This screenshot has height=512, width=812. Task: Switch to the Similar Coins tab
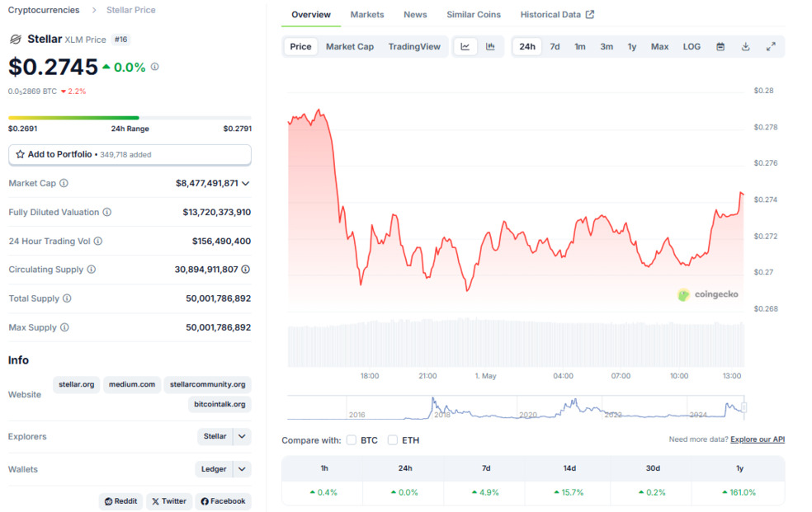click(x=474, y=15)
